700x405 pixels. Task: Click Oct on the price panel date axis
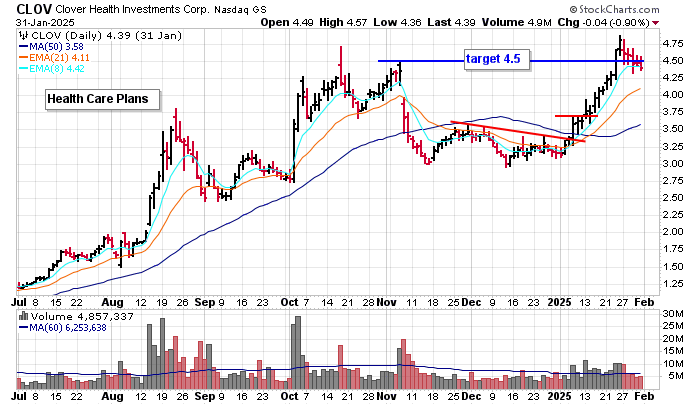(289, 302)
